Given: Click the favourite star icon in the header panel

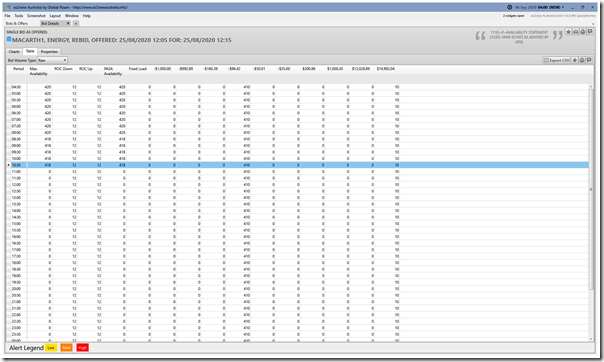Looking at the screenshot, I should (x=568, y=32).
